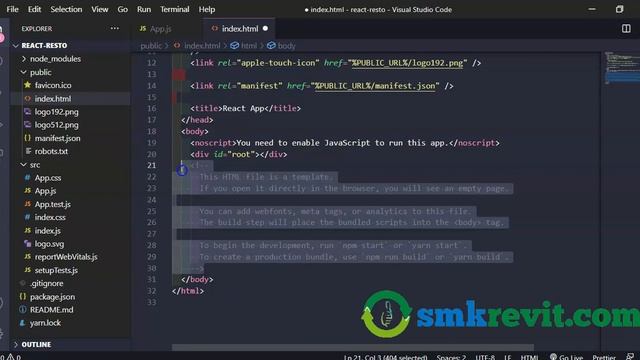The image size is (640, 360).
Task: Open the Selection menu
Action: [x=66, y=9]
